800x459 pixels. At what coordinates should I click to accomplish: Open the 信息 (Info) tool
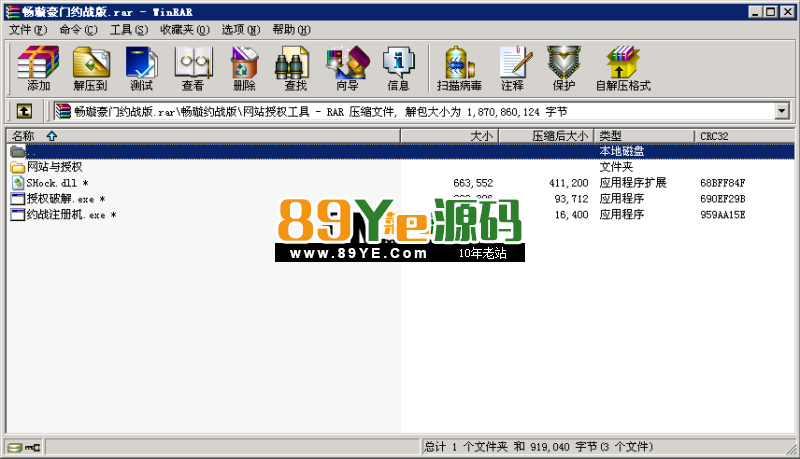pos(398,68)
